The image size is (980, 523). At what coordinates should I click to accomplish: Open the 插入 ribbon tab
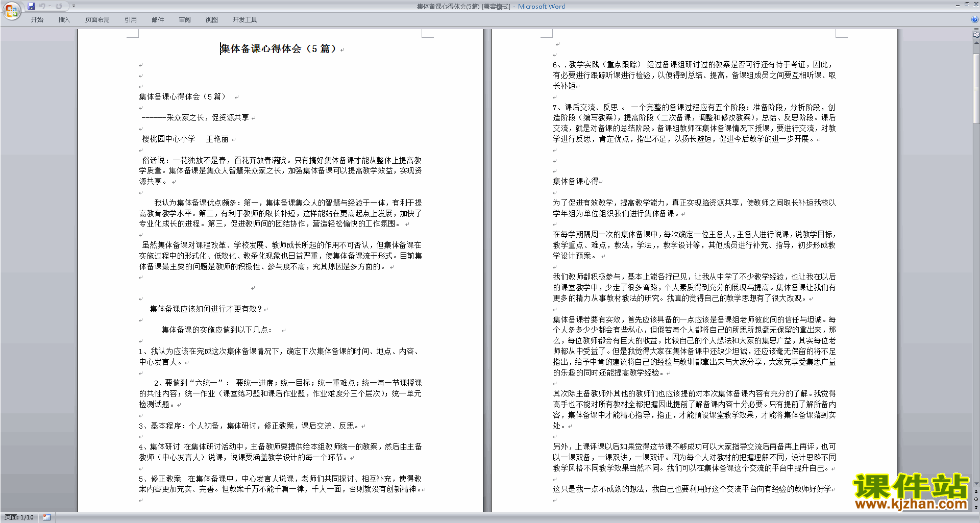[x=64, y=20]
